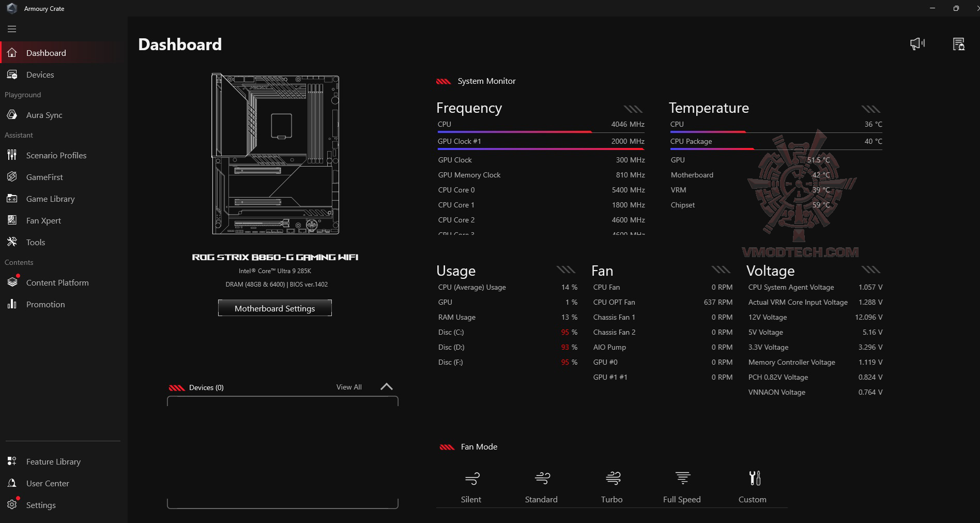Viewport: 980px width, 523px height.
Task: Click the User Center icon
Action: pos(12,483)
